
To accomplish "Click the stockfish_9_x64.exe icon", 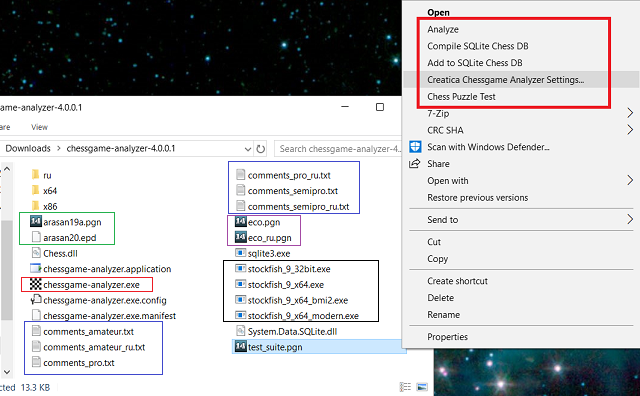I will pyautogui.click(x=241, y=284).
